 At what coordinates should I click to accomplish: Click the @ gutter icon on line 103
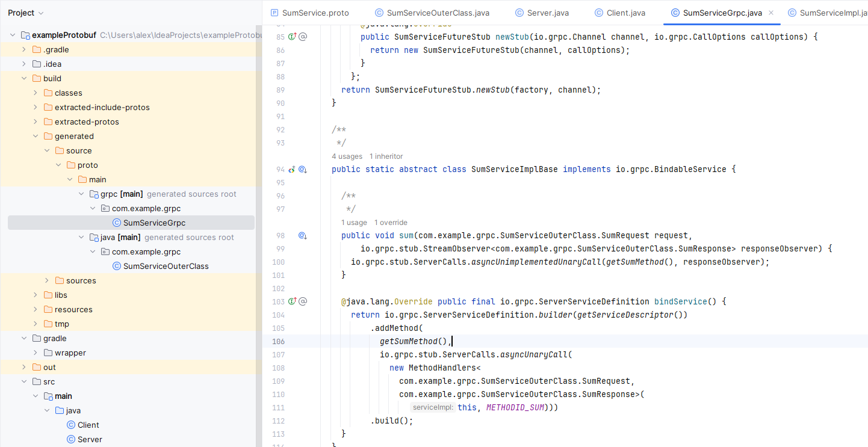point(303,301)
